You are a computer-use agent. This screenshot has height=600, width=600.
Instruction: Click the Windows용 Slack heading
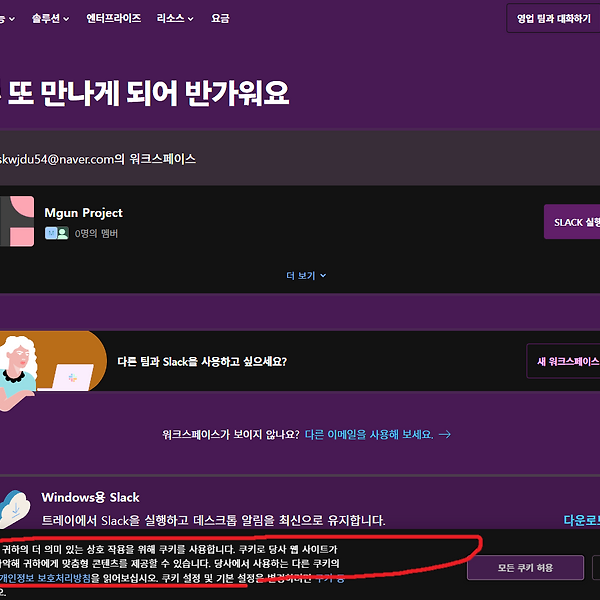pos(90,497)
